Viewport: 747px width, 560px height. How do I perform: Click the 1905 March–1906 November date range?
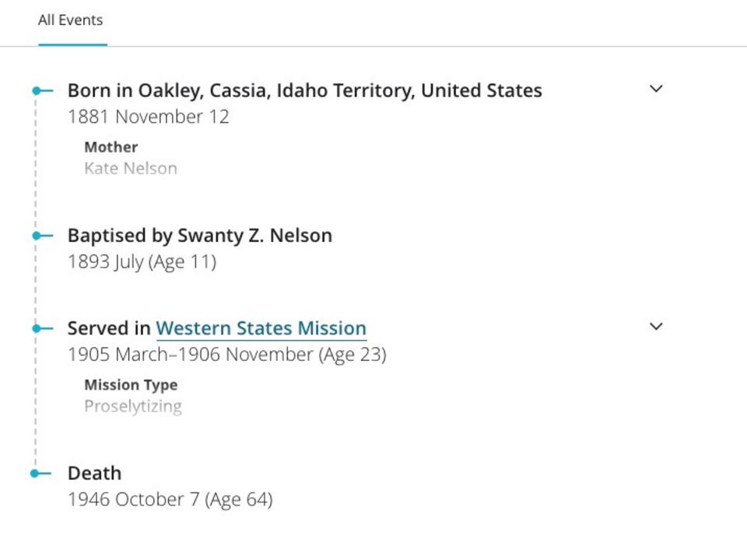(x=226, y=355)
